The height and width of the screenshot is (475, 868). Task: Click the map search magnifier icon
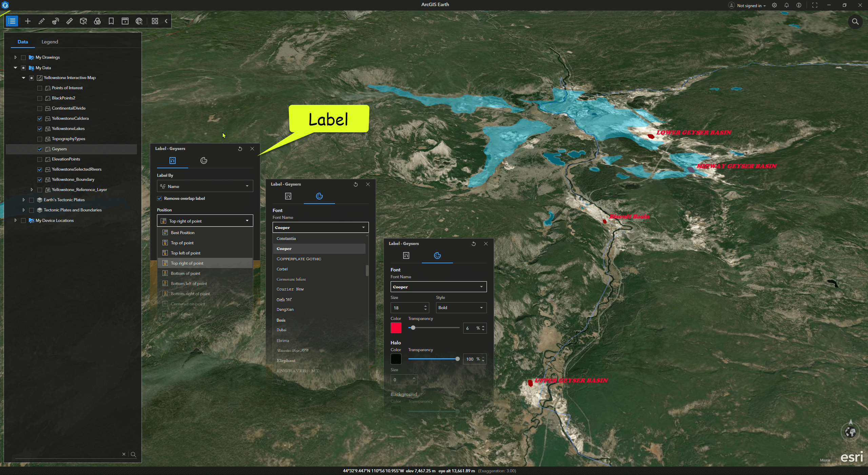coord(855,22)
